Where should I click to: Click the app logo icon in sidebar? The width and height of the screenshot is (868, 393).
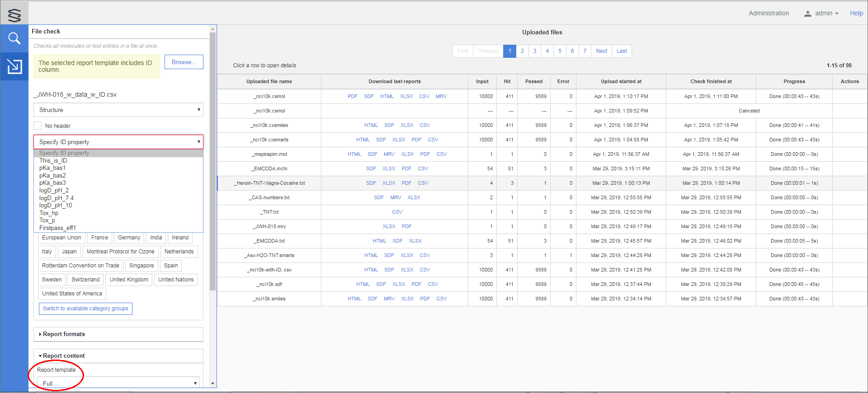14,15
